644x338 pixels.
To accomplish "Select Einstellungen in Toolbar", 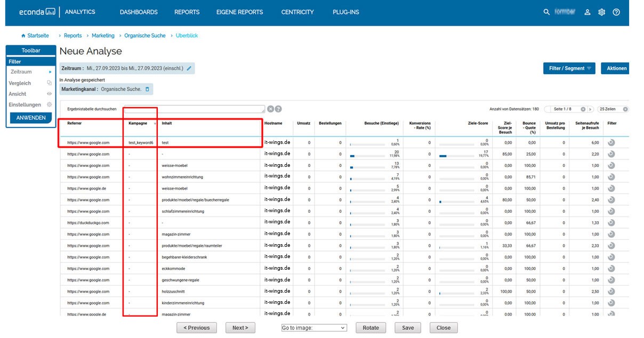I will [x=25, y=105].
